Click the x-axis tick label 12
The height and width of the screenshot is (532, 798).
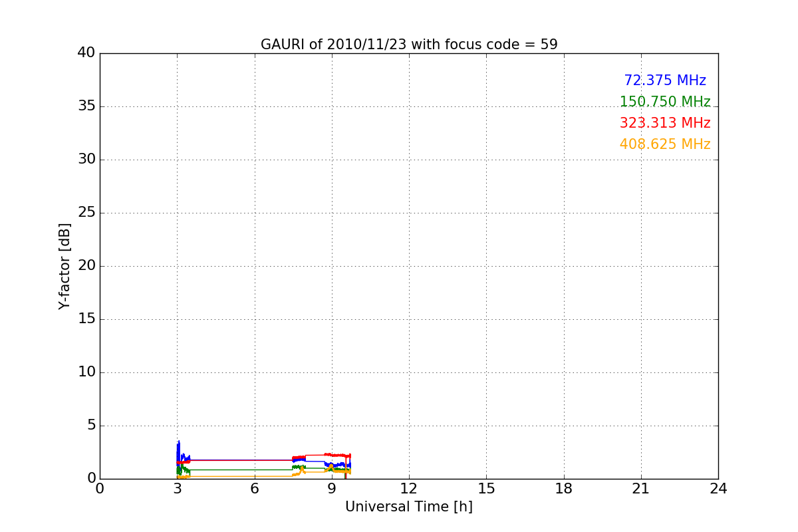pos(409,489)
